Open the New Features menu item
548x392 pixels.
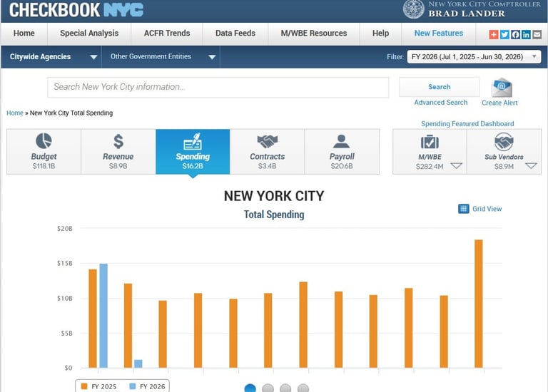coord(439,33)
